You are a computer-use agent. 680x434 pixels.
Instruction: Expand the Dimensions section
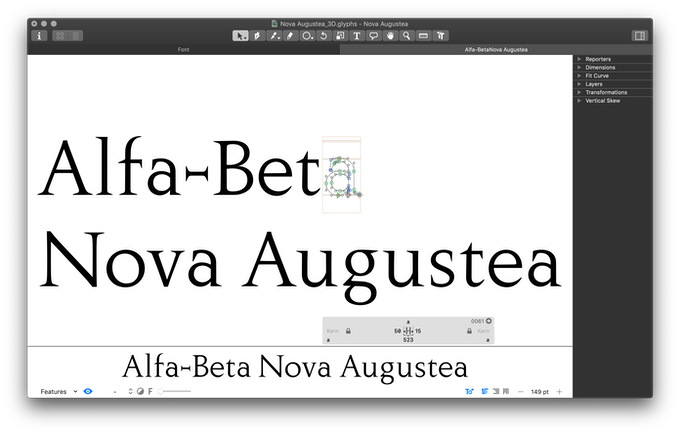579,67
